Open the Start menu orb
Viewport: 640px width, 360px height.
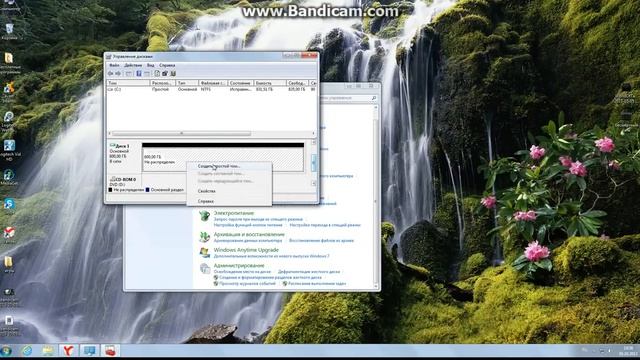[x=6, y=351]
